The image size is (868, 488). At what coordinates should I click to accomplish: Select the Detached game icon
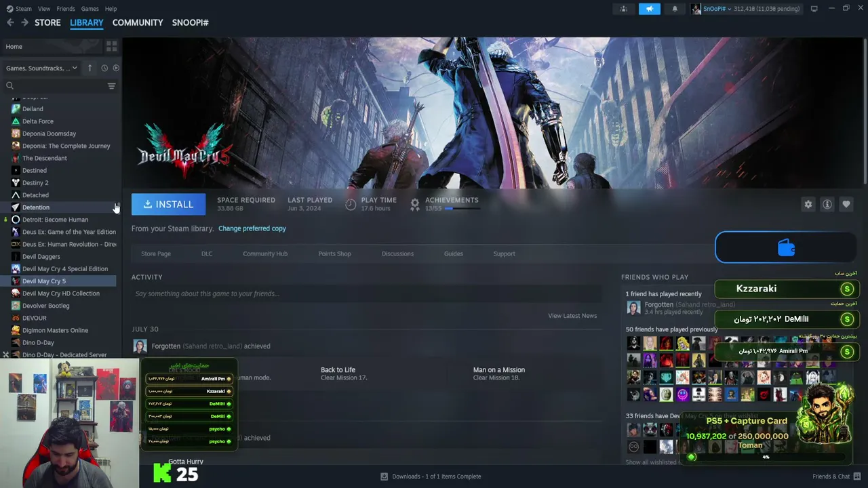tap(16, 195)
